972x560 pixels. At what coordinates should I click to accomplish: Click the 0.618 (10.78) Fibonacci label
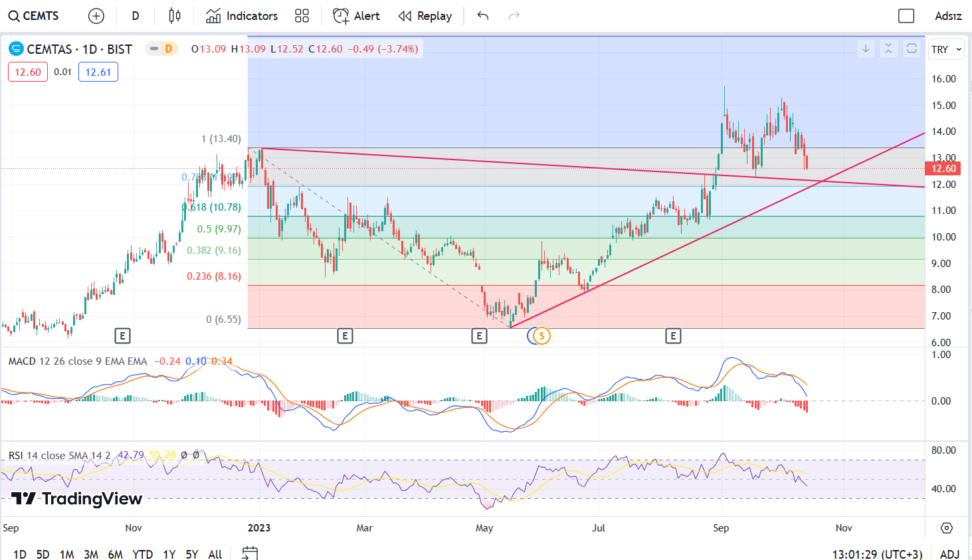212,207
